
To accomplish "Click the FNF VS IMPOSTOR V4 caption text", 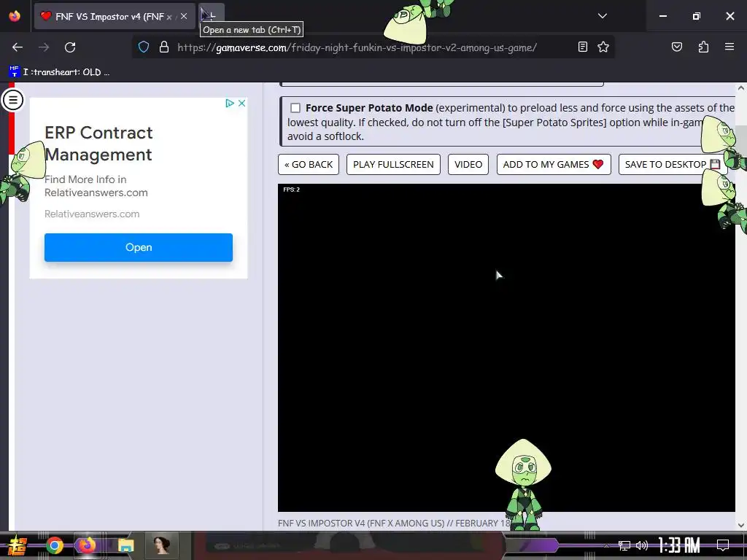I will pos(394,523).
